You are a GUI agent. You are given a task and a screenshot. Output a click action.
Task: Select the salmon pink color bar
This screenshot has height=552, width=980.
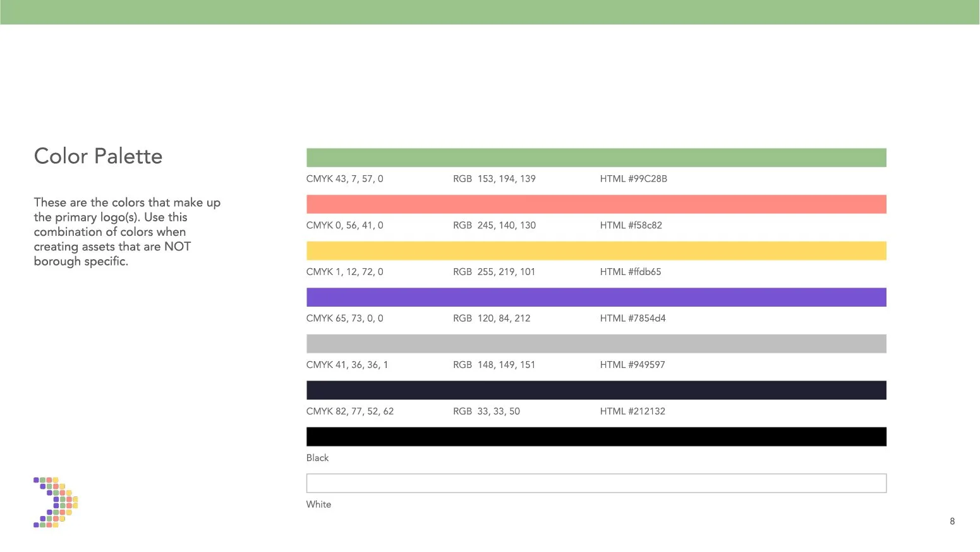(x=596, y=204)
